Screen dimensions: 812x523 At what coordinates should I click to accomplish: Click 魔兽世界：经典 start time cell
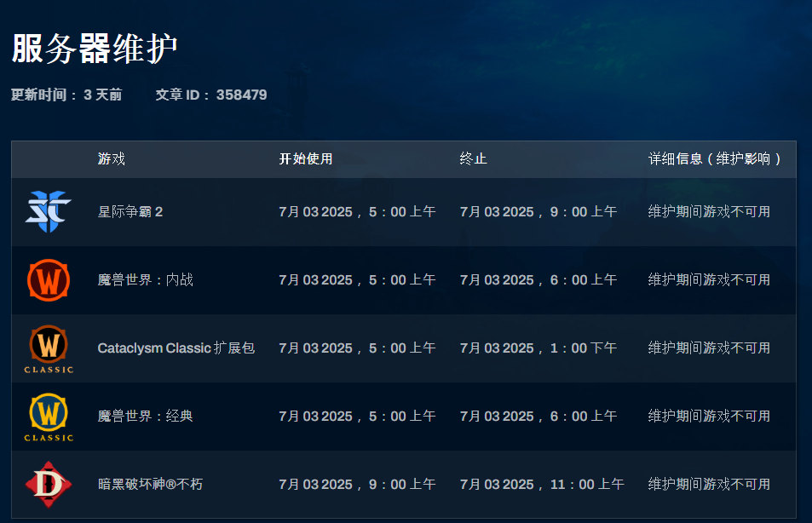[x=357, y=417]
